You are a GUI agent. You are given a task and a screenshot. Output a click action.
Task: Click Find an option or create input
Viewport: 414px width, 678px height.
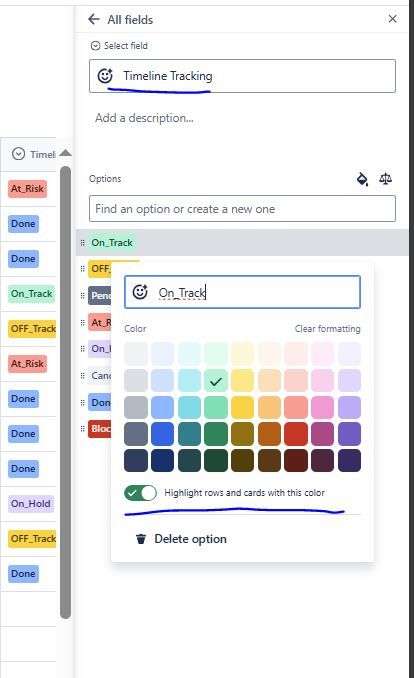pos(242,208)
